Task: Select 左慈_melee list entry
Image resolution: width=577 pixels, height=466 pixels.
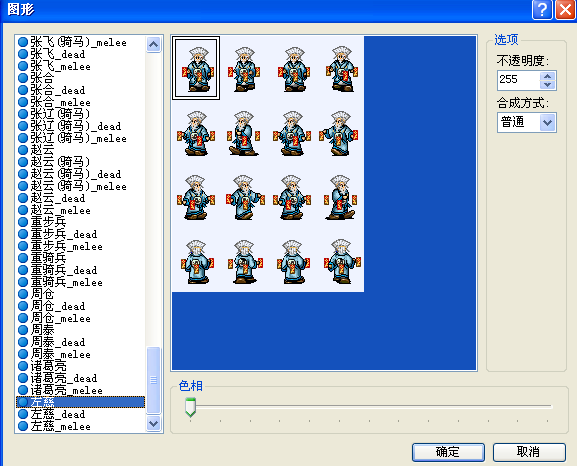Action: (x=60, y=427)
